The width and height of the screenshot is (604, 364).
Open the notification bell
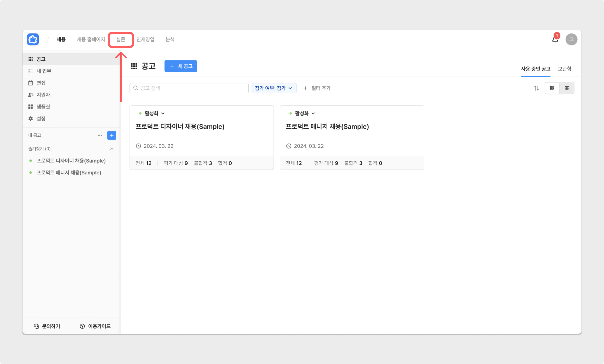tap(555, 39)
